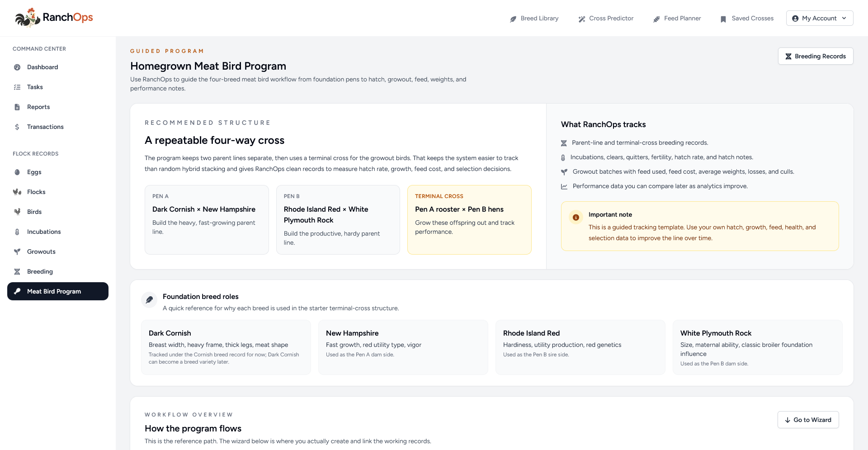Click the Feed Planner wheat icon
The height and width of the screenshot is (450, 868).
click(x=656, y=19)
